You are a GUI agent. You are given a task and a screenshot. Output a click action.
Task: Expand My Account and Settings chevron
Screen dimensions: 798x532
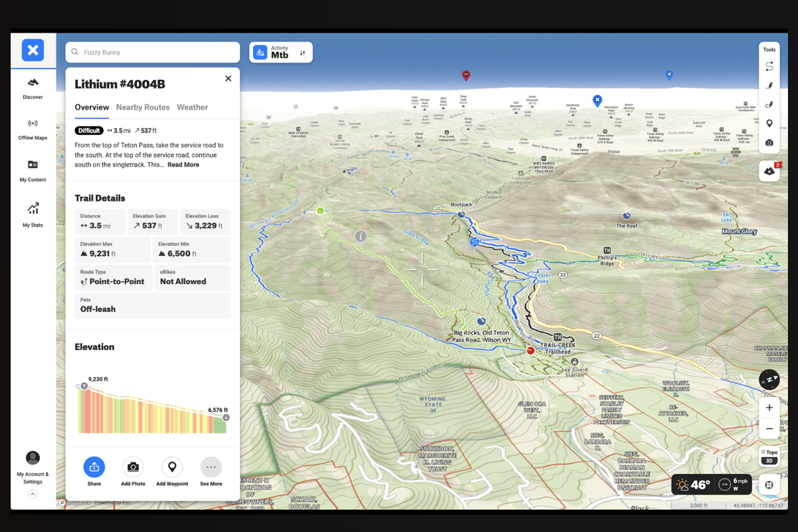33,493
